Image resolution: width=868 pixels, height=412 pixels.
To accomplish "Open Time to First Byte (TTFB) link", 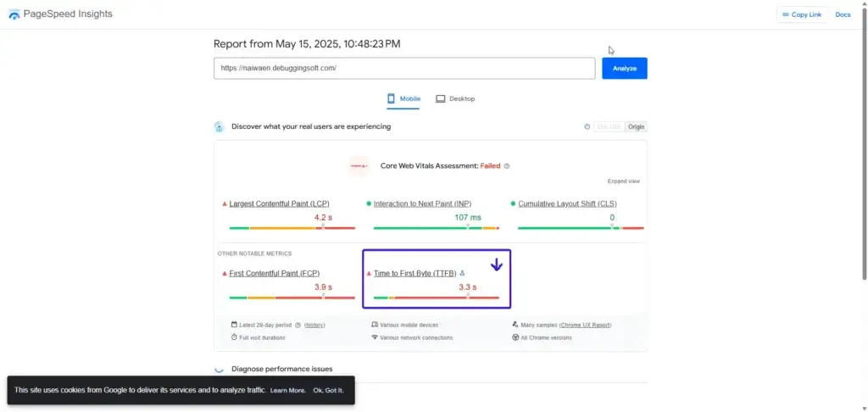I will 415,274.
